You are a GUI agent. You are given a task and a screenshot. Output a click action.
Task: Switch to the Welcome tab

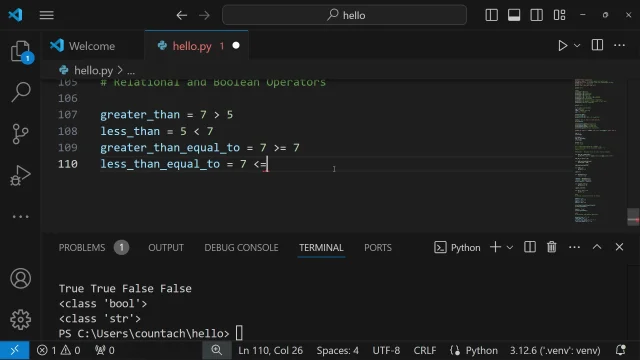pos(83,46)
